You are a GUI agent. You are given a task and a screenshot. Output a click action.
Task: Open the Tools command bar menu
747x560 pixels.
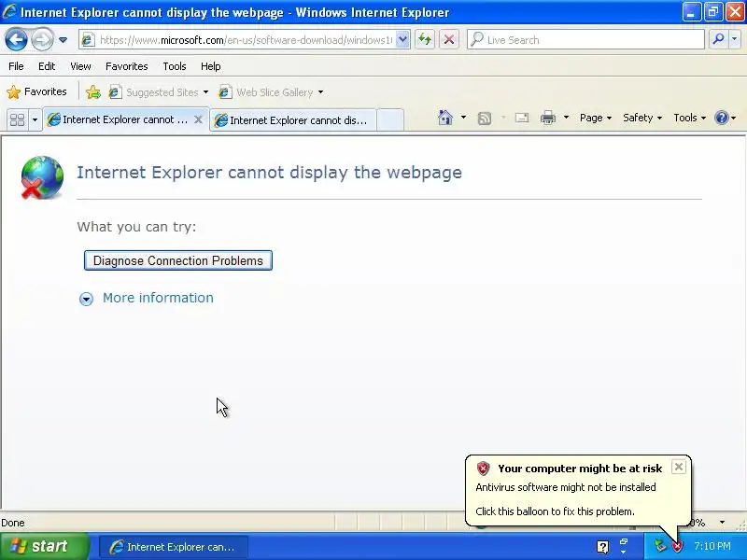click(689, 118)
